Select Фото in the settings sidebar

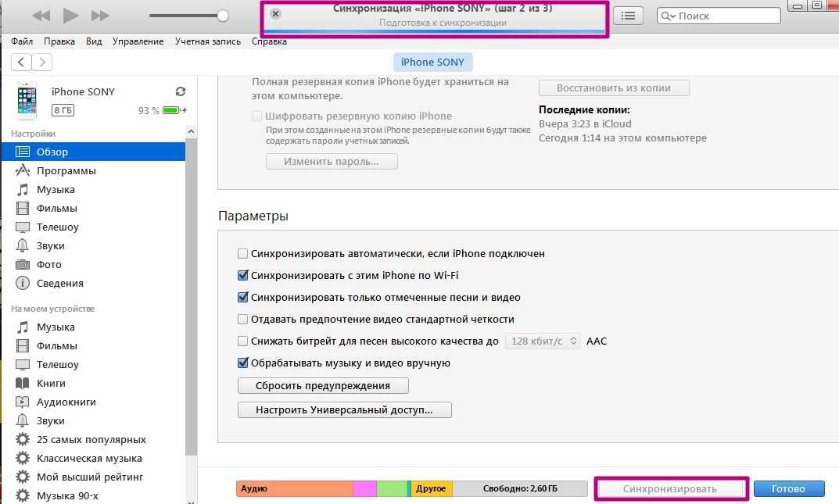coord(49,264)
